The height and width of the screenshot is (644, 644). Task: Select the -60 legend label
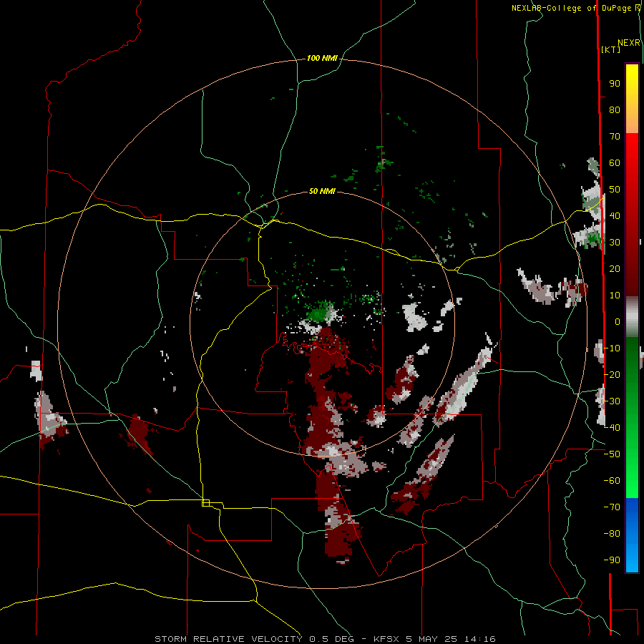coord(612,481)
